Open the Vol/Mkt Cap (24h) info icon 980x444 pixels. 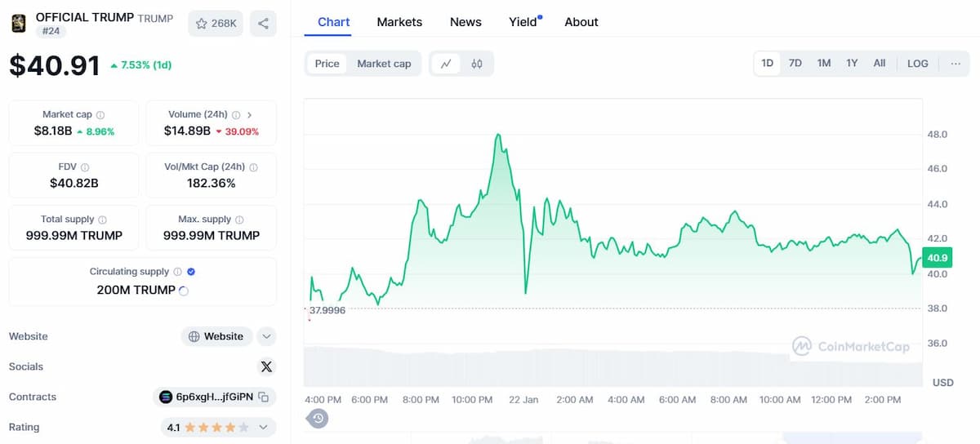pos(253,167)
